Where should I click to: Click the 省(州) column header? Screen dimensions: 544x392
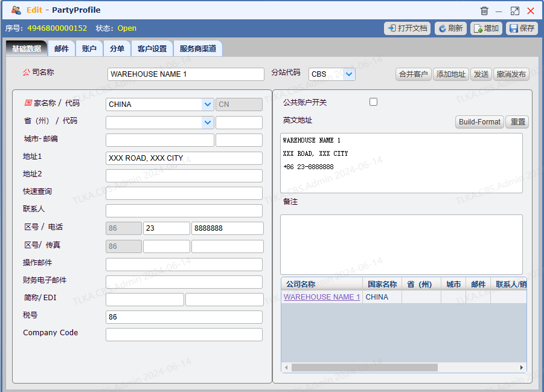(421, 284)
